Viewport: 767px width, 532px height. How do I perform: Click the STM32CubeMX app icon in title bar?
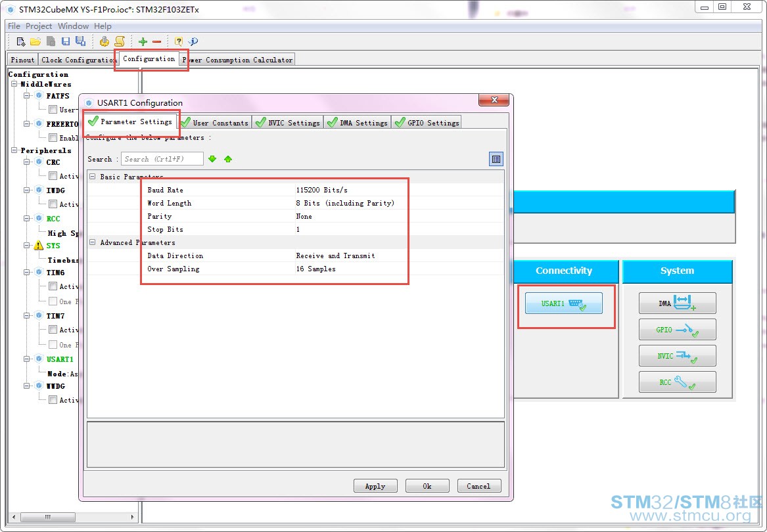11,9
